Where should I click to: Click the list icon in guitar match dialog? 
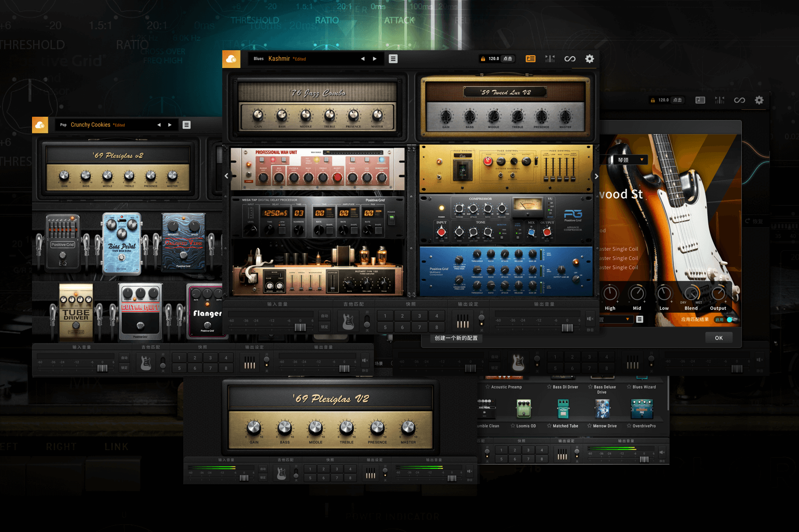point(639,319)
